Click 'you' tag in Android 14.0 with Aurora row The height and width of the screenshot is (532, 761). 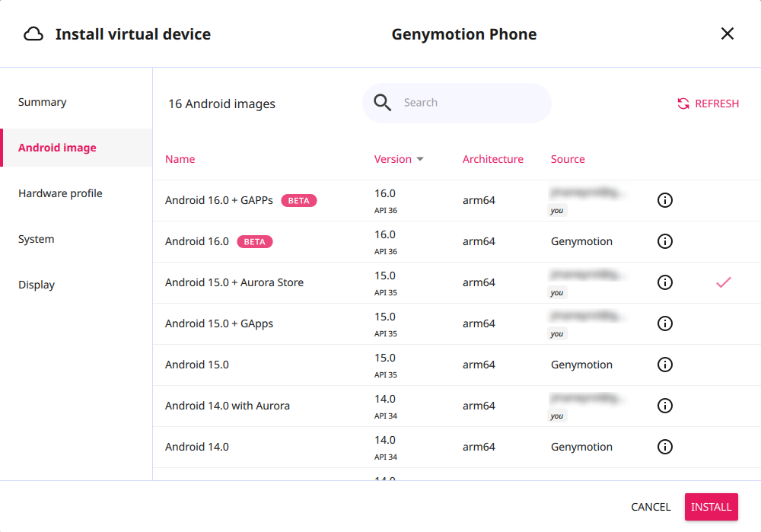(557, 416)
